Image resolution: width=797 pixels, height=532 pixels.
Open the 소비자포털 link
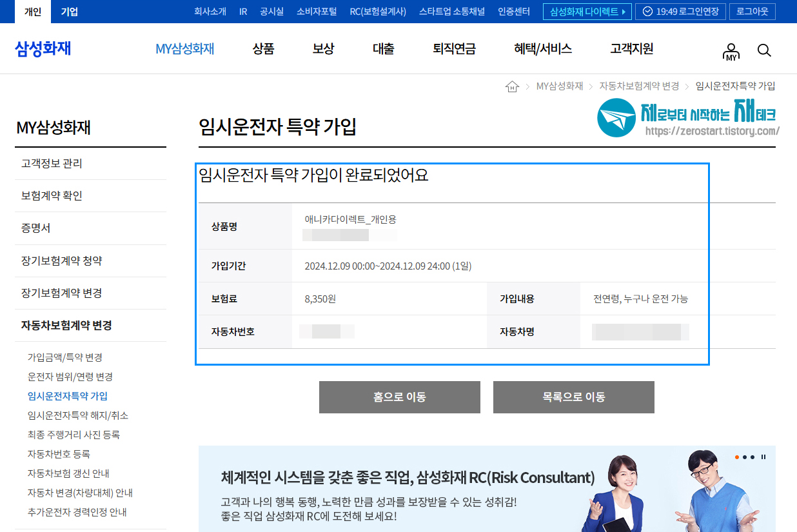pos(317,12)
